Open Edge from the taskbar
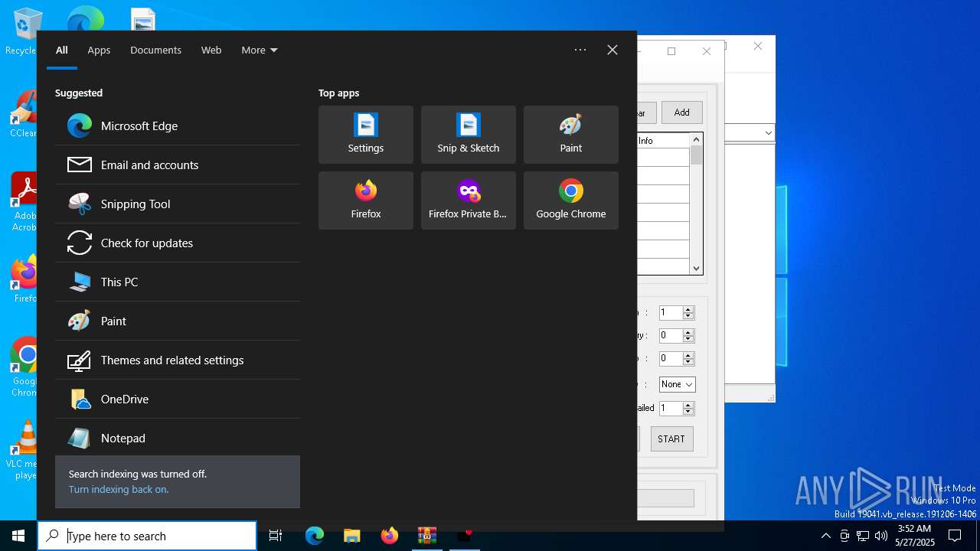980x551 pixels. point(315,536)
